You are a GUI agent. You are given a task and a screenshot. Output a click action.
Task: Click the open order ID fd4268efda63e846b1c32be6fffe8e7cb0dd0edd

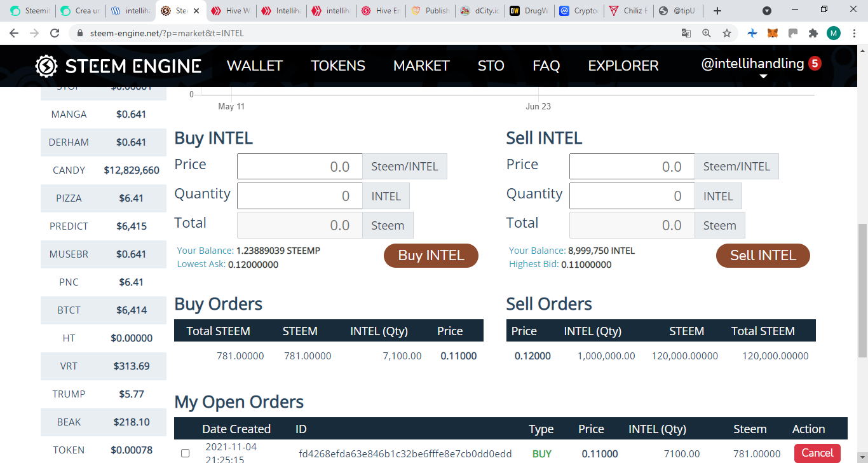point(405,453)
